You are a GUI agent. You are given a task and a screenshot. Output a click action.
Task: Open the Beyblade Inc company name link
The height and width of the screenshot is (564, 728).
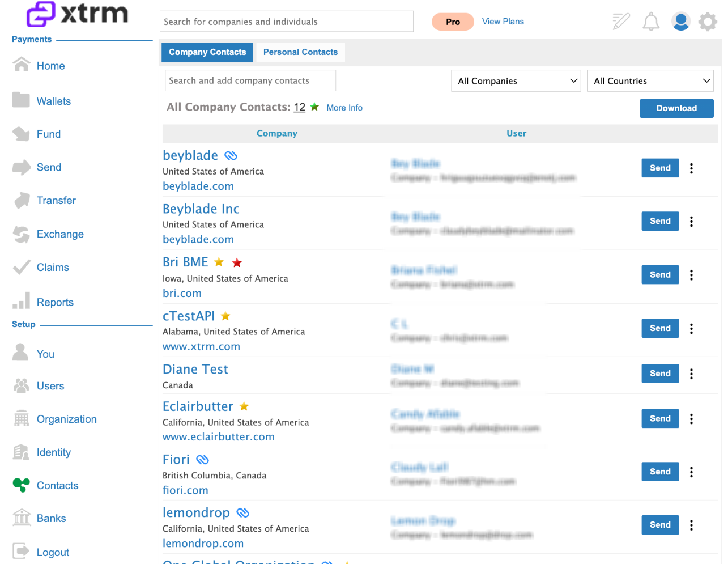[x=201, y=209]
